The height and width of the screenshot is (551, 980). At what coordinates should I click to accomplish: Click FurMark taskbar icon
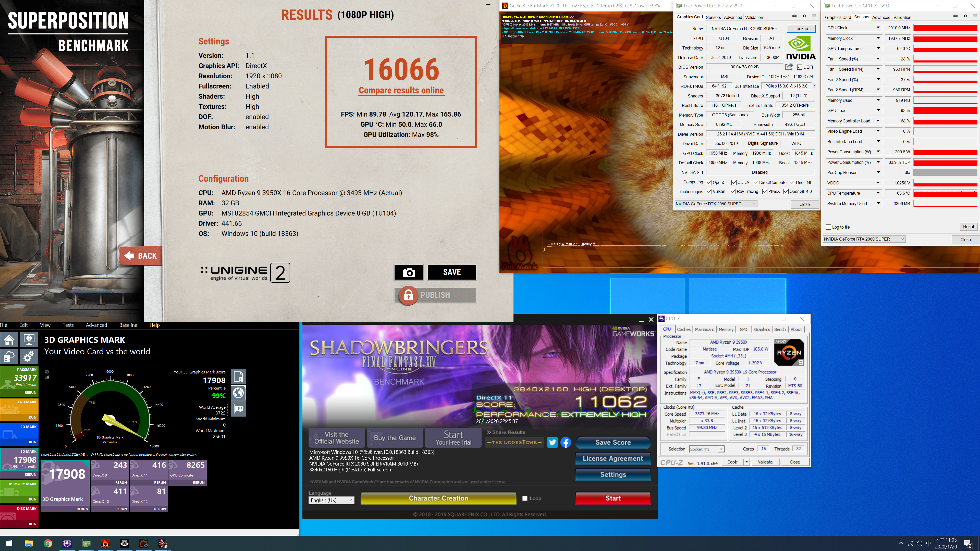pos(105,543)
